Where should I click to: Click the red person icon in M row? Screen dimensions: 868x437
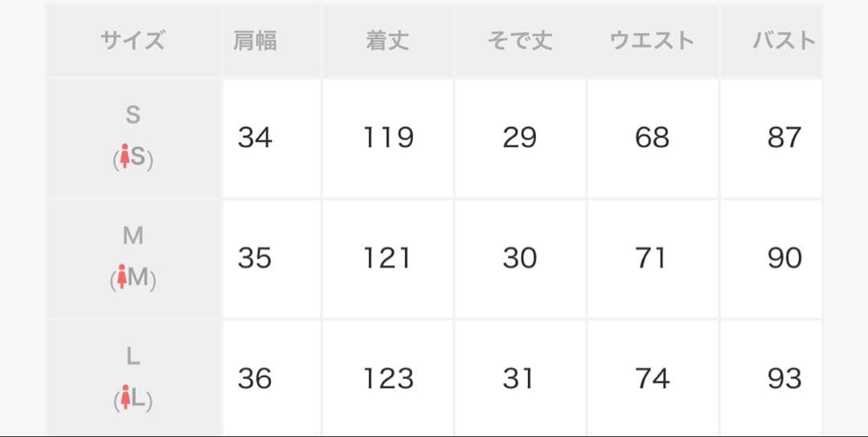coord(122,279)
